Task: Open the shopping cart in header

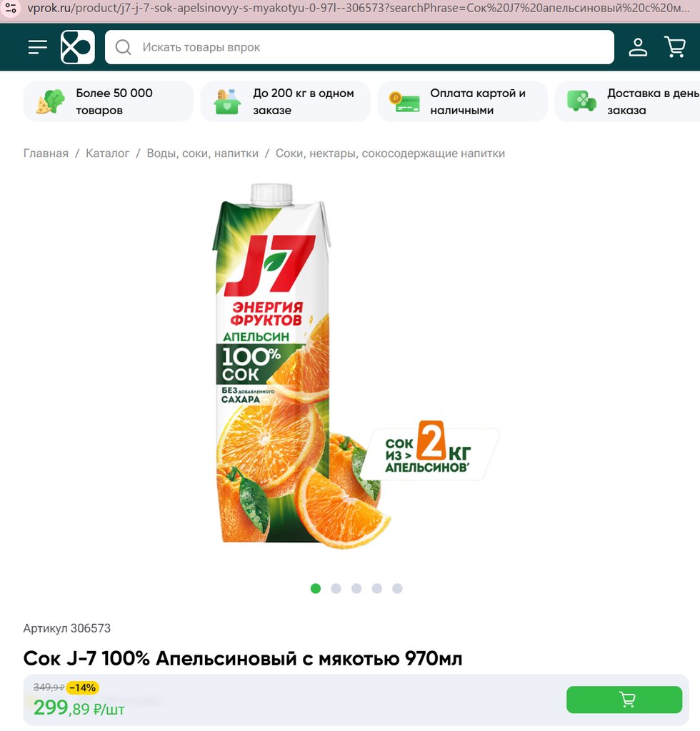Action: [x=675, y=47]
